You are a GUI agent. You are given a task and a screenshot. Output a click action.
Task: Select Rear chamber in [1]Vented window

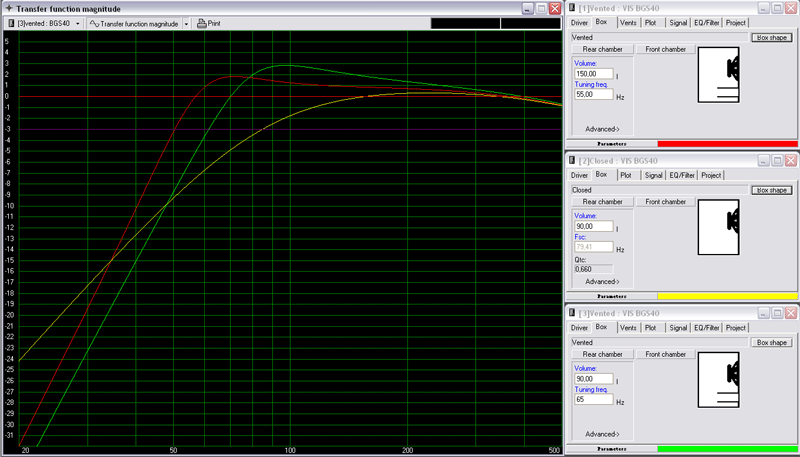[x=602, y=49]
